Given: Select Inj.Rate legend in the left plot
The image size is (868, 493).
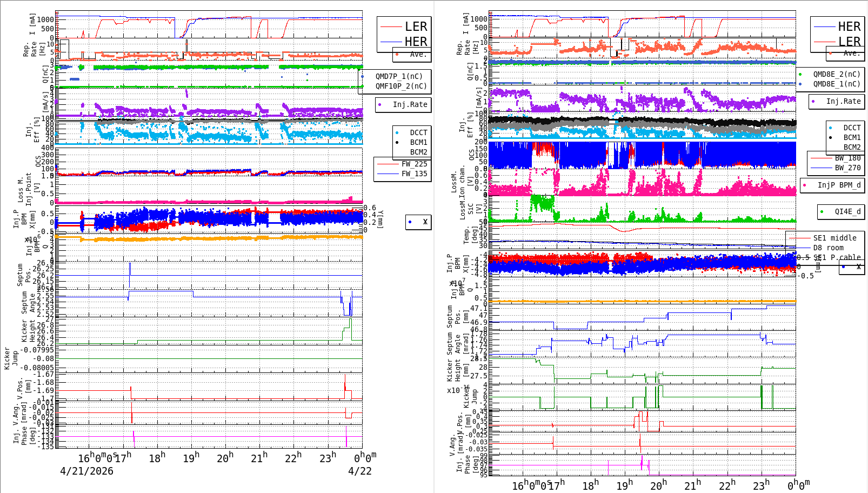Looking at the screenshot, I should [410, 104].
